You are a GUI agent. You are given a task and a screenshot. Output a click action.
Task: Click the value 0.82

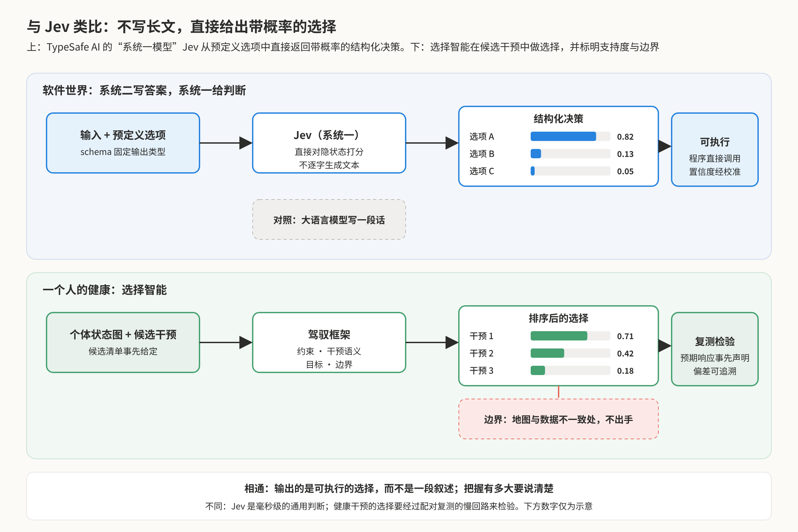[625, 137]
